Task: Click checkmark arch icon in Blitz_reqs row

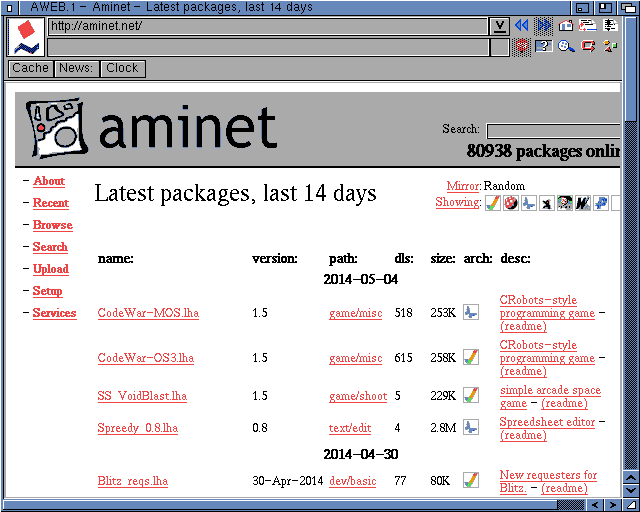Action: (471, 480)
